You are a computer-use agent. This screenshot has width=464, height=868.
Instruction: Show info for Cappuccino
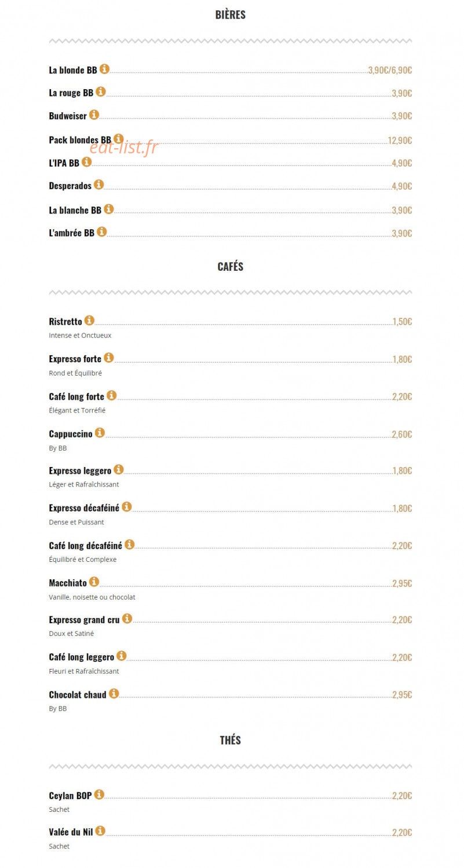point(100,432)
